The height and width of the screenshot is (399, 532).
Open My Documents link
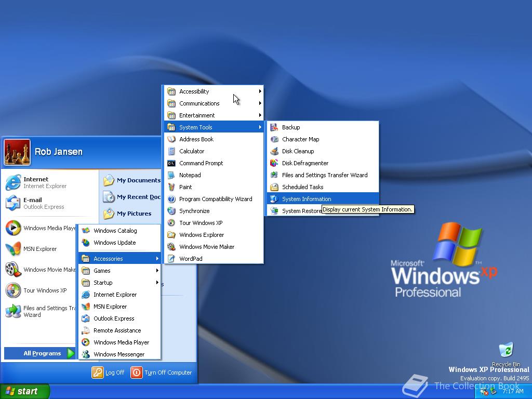tap(132, 180)
